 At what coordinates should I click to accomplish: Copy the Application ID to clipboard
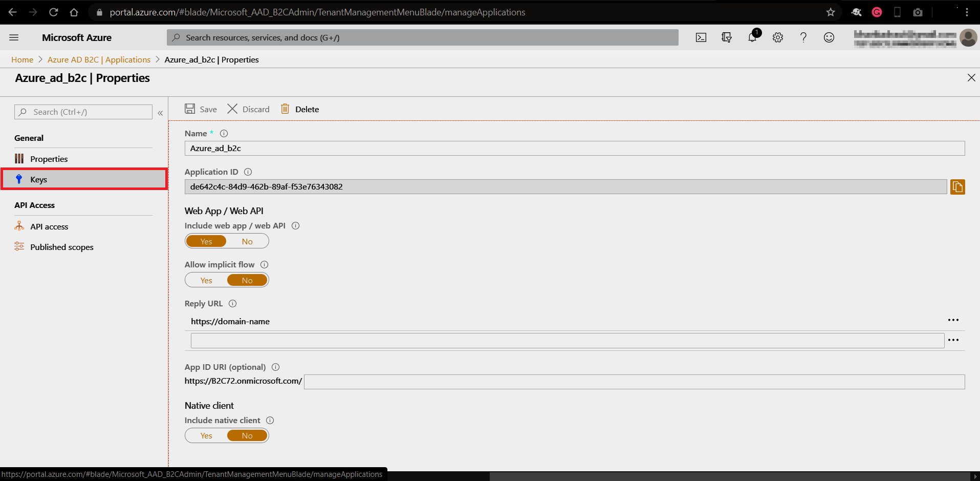957,187
